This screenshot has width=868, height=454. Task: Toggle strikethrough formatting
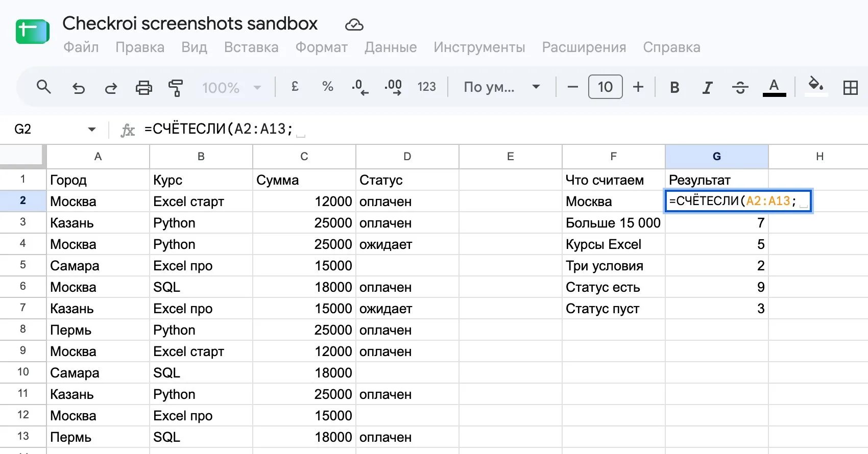click(740, 88)
